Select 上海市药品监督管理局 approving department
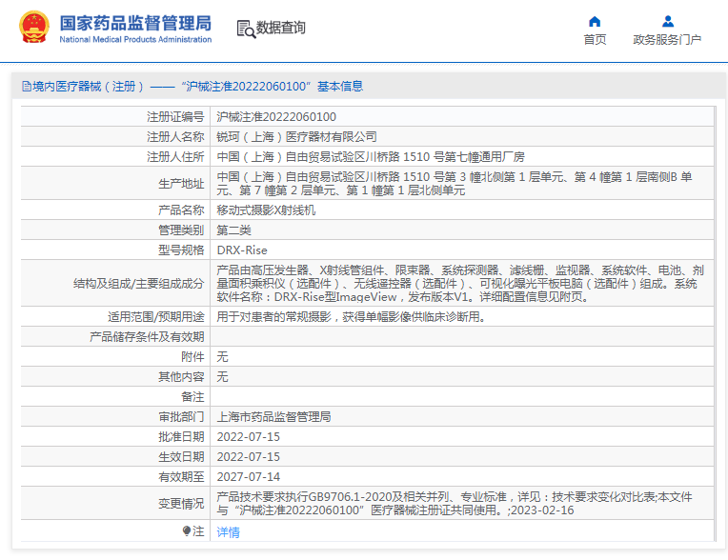This screenshot has height=560, width=728. point(273,416)
